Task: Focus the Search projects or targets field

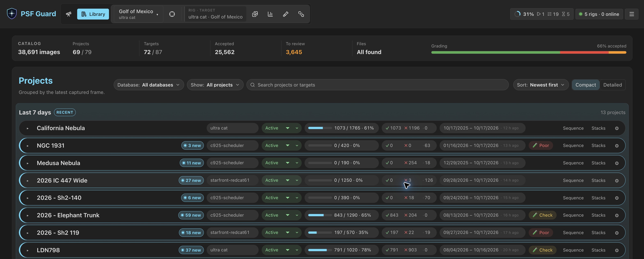Action: (x=377, y=85)
